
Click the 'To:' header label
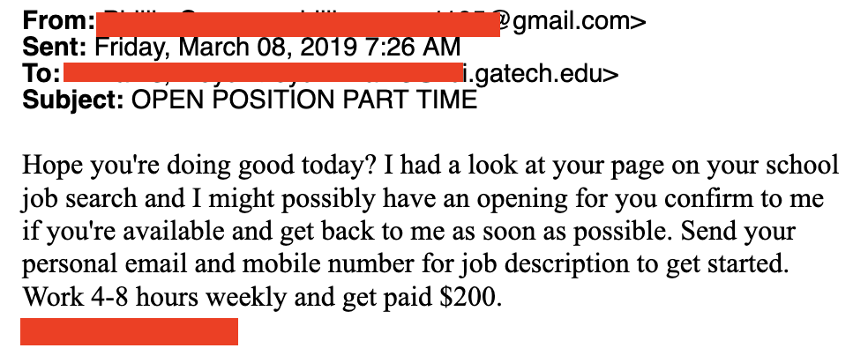pyautogui.click(x=41, y=74)
